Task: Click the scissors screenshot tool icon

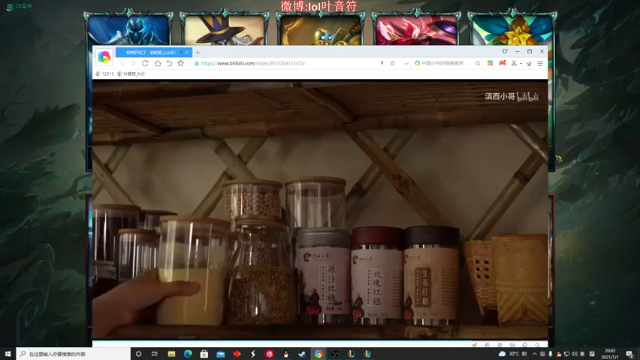Action: pyautogui.click(x=514, y=63)
